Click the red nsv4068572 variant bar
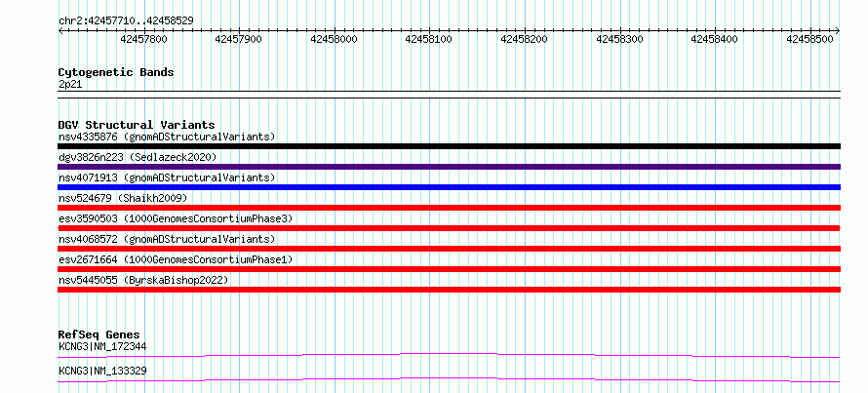Screen dimensions: 868x393 coord(449,249)
